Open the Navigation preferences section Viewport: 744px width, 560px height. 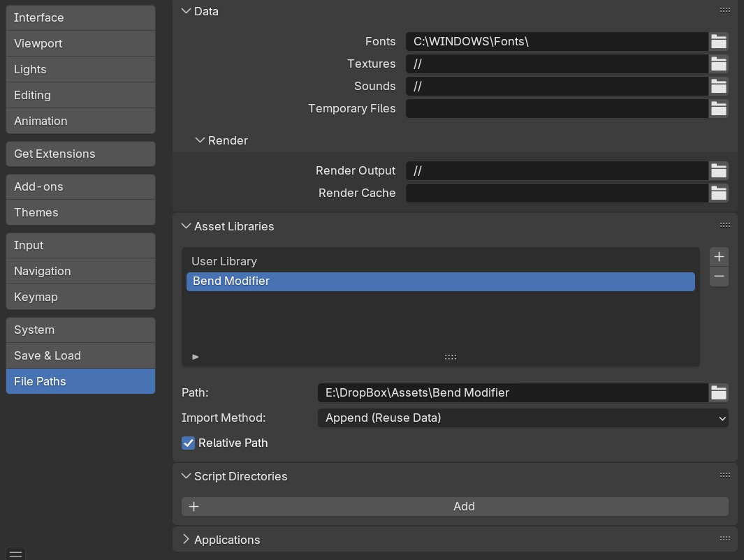(80, 271)
